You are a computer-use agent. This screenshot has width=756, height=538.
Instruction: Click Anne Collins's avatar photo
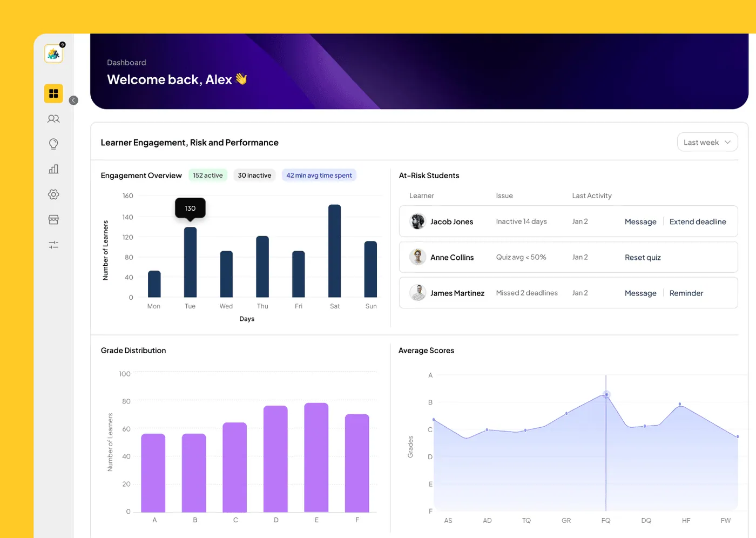417,257
